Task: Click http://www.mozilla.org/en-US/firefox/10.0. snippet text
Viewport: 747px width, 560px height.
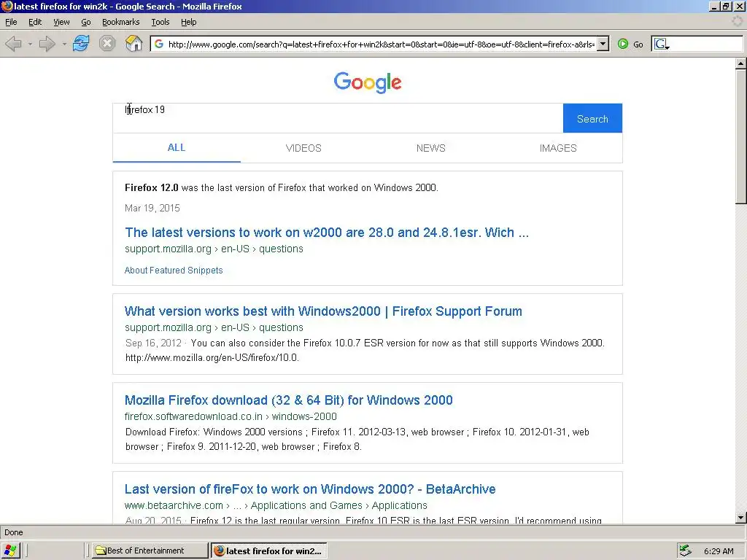Action: pos(212,357)
